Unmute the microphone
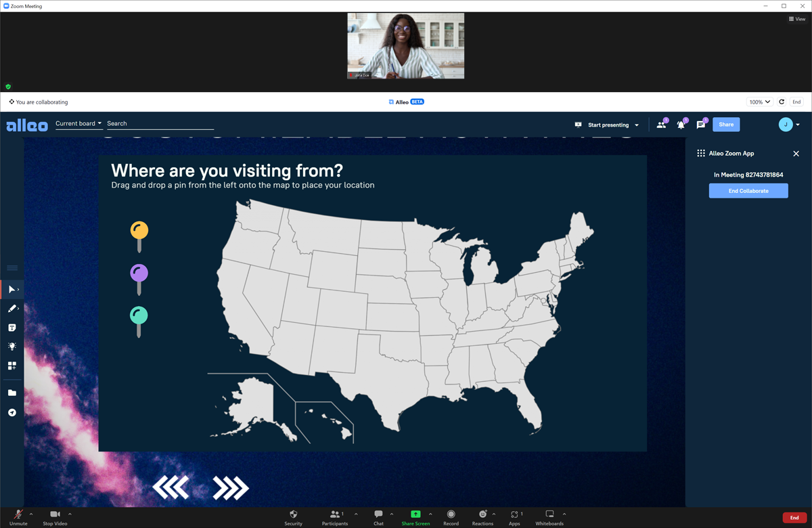This screenshot has width=812, height=528. click(x=18, y=518)
